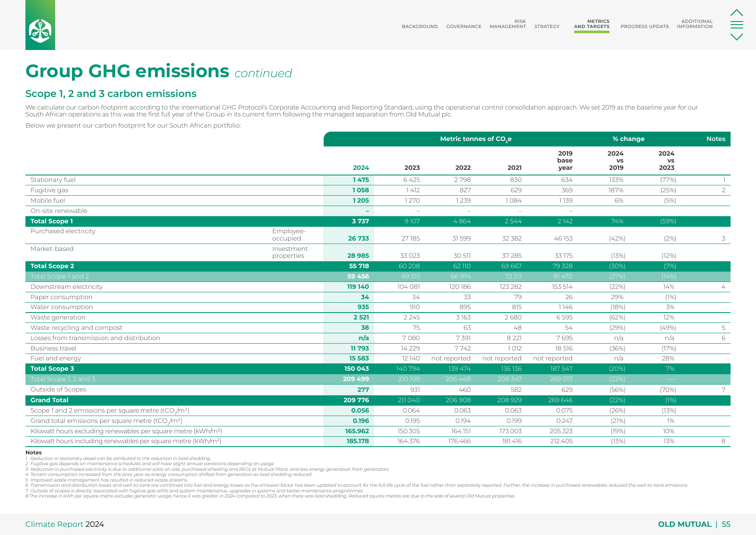Open the Risk Management section
The image size is (756, 535).
tap(508, 24)
